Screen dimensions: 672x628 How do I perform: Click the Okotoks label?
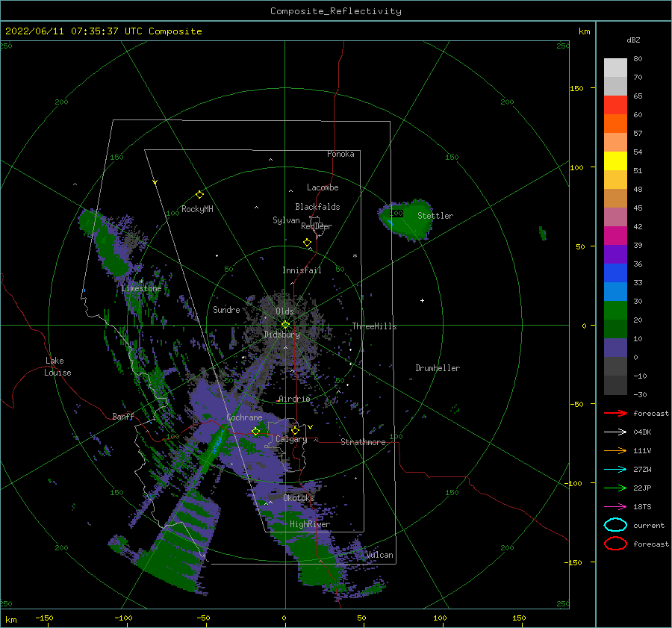(299, 498)
